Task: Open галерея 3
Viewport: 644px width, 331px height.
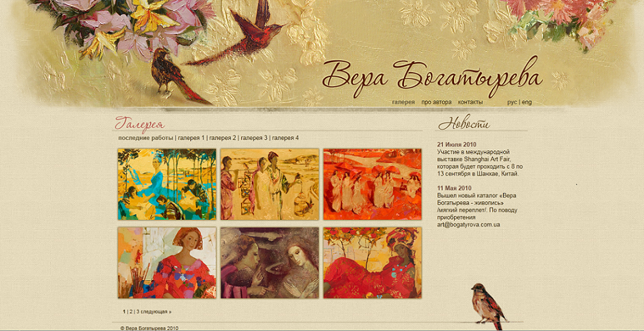Action: pyautogui.click(x=254, y=138)
